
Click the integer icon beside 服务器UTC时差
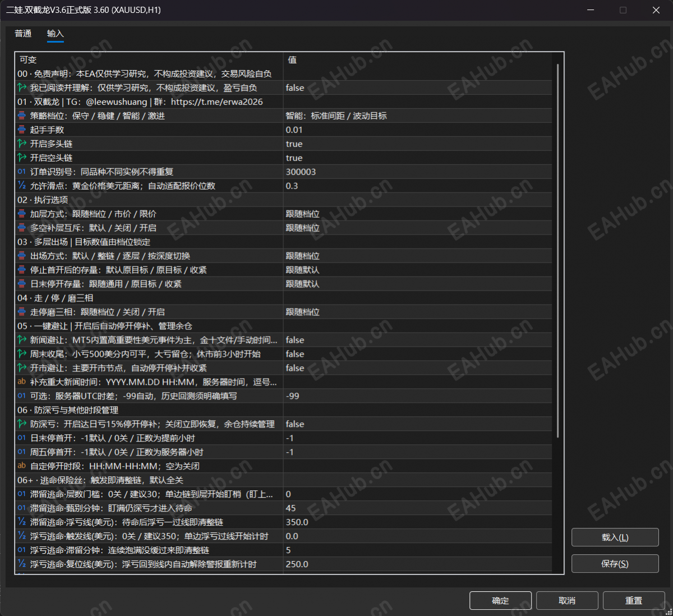(22, 396)
